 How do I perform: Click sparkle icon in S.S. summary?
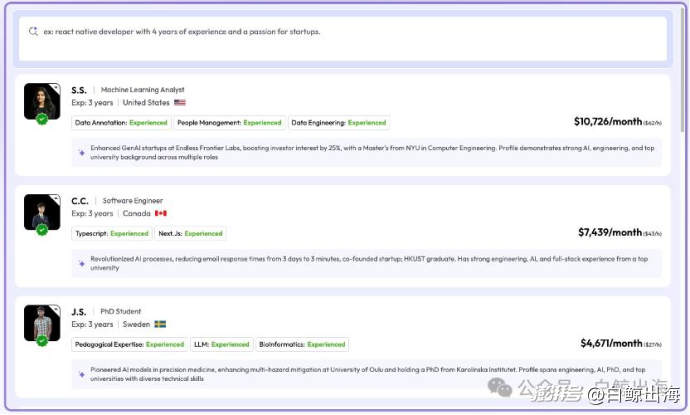click(82, 153)
